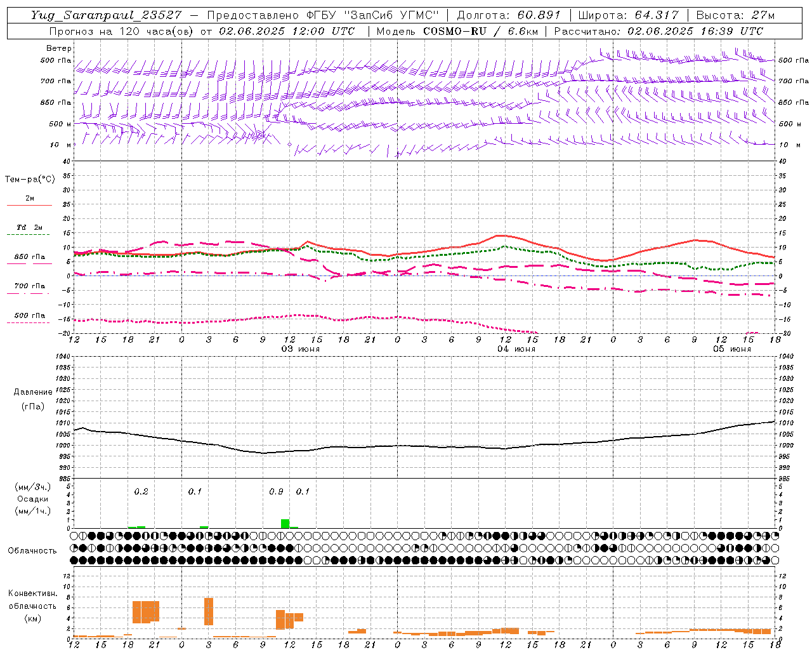
Task: Click the red legend line under "2м"
Action: [29, 205]
